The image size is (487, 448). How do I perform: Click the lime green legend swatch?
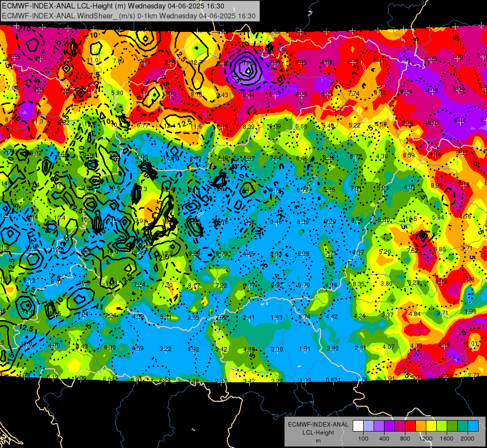(442, 426)
